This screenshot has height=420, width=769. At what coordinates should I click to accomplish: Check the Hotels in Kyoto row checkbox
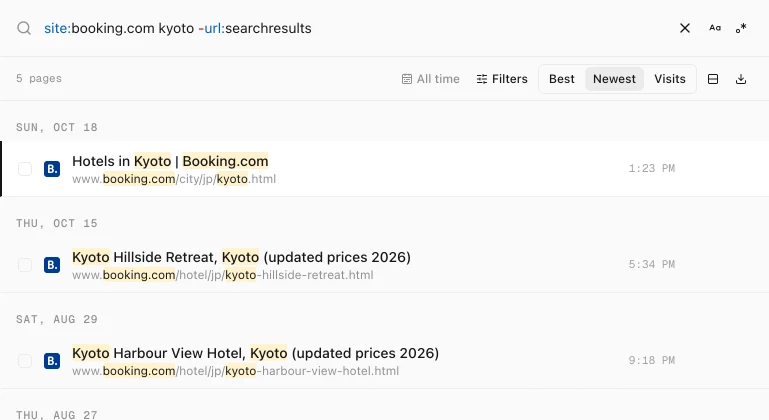click(25, 169)
